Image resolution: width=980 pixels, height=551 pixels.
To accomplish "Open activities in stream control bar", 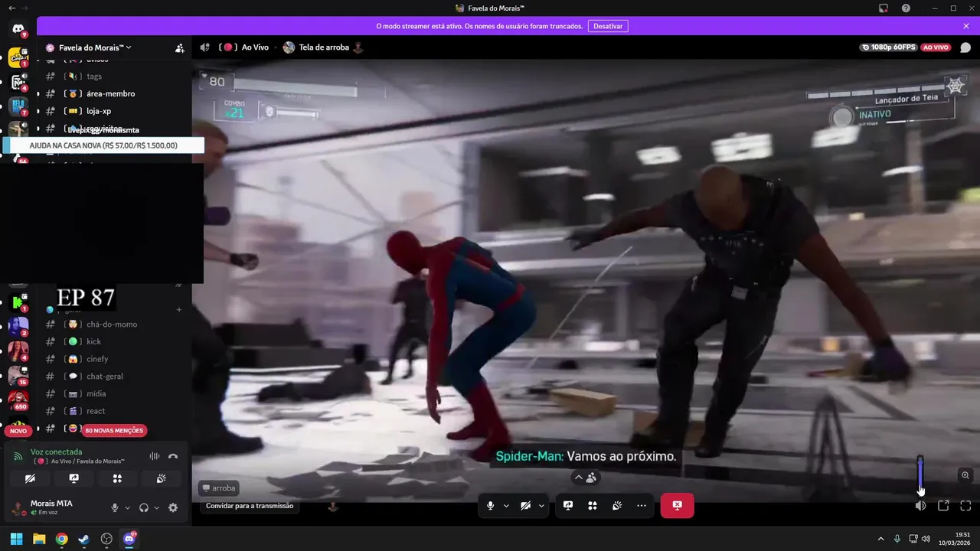I will pyautogui.click(x=593, y=506).
